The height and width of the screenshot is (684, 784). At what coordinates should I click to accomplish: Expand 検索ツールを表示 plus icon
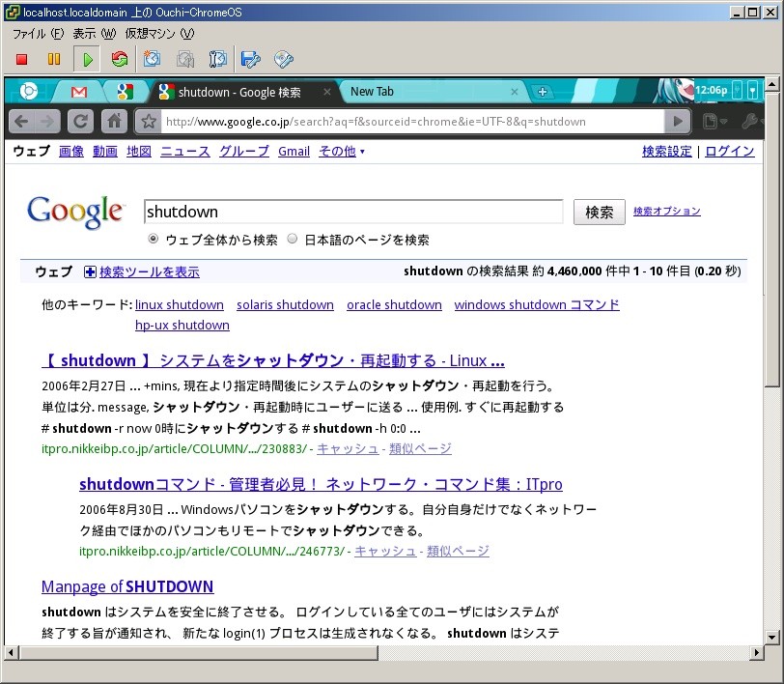(90, 272)
